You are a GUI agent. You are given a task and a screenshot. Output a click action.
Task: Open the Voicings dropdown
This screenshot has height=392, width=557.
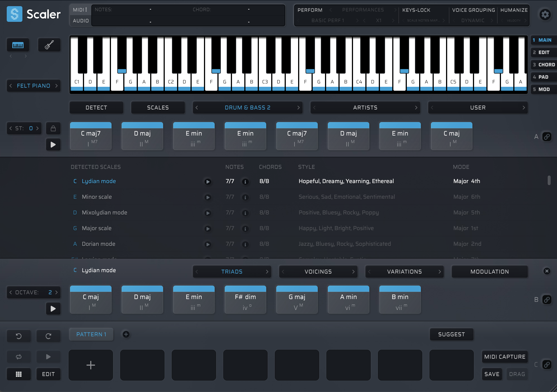[318, 272]
